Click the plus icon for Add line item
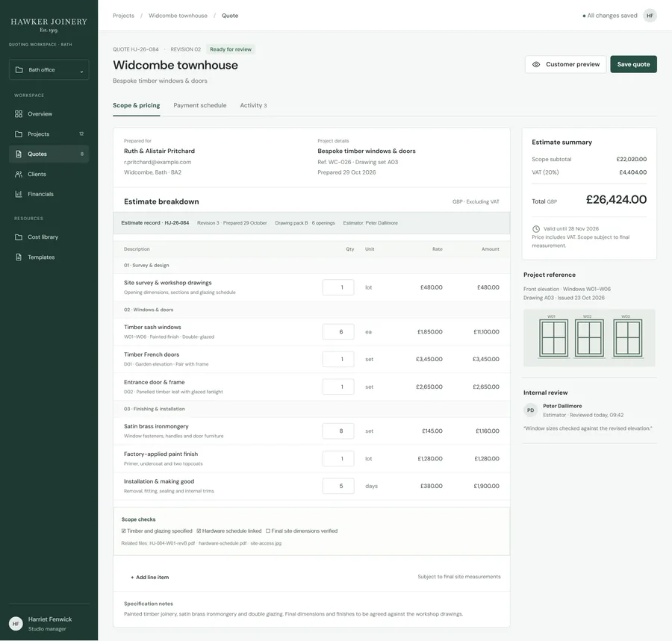 pos(132,578)
